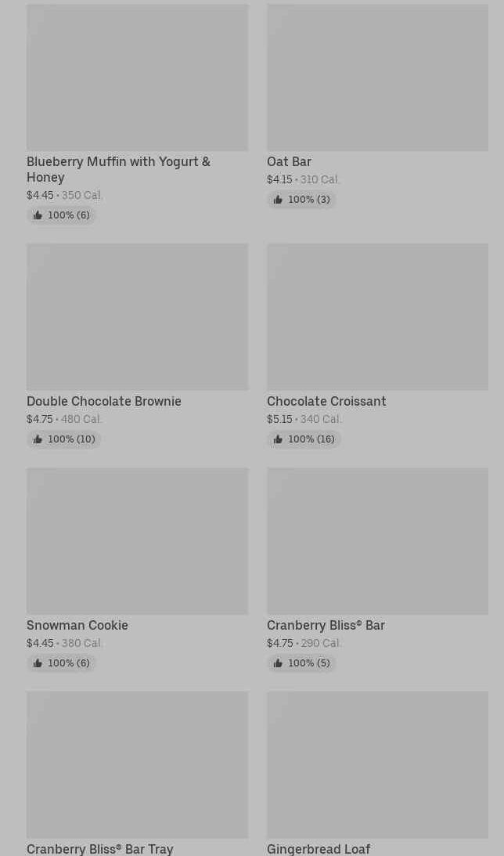Open the Snowman Cookie product image
504x856 pixels.
click(x=138, y=541)
